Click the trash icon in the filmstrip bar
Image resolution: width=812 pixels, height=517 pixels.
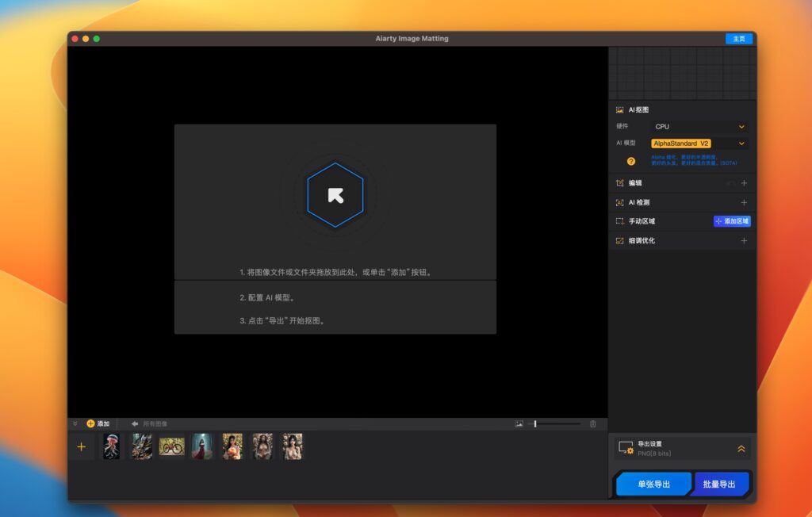coord(594,423)
